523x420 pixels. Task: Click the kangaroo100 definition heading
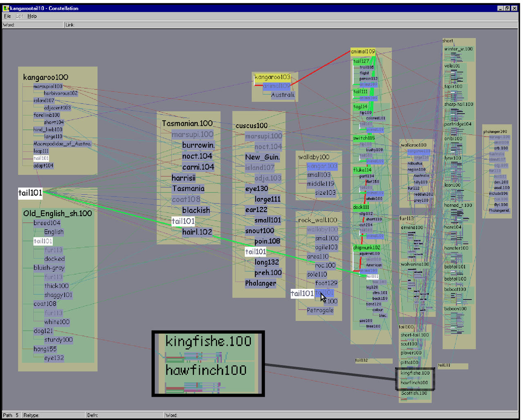(45, 77)
